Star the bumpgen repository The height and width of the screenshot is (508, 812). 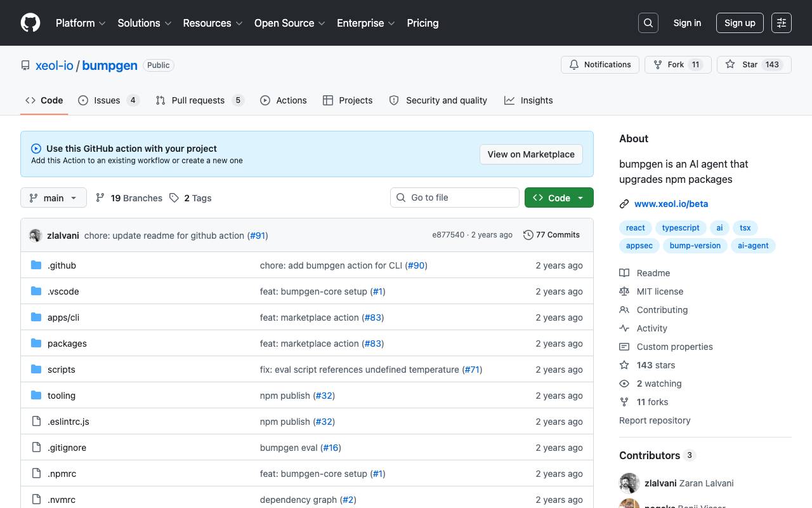click(754, 65)
